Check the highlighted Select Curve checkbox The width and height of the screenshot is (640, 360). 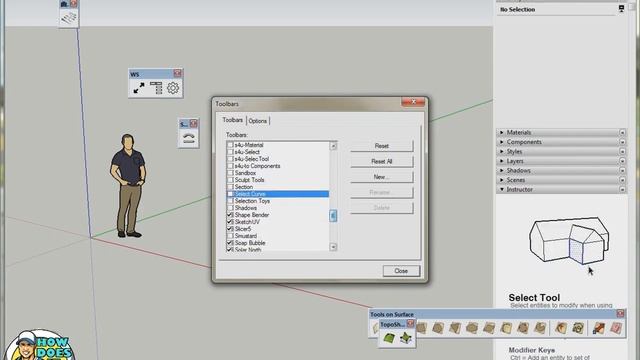coord(230,194)
